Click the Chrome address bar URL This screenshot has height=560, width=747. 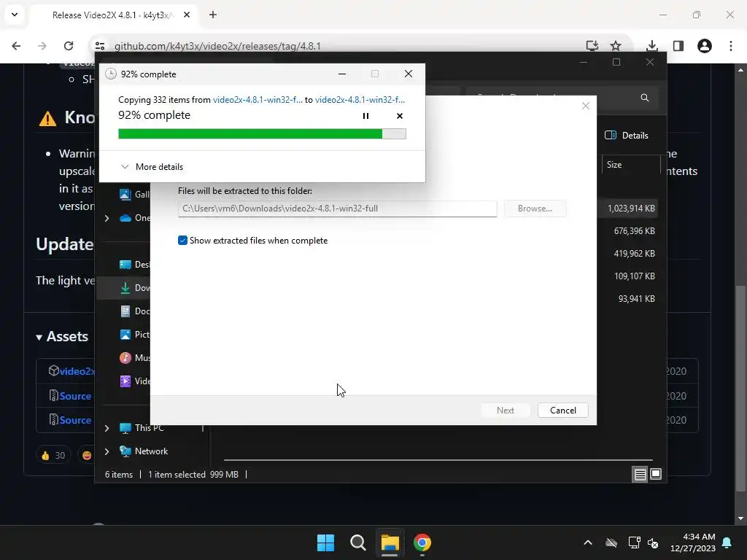tap(217, 46)
